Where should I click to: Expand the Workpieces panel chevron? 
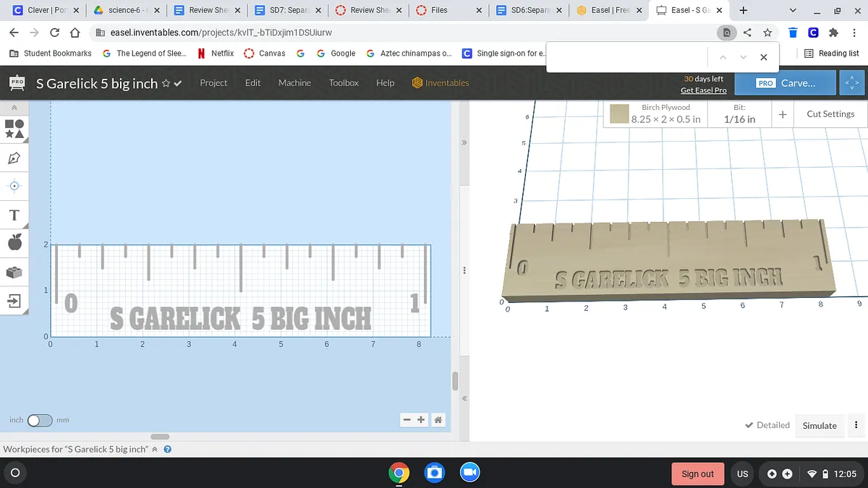[154, 449]
